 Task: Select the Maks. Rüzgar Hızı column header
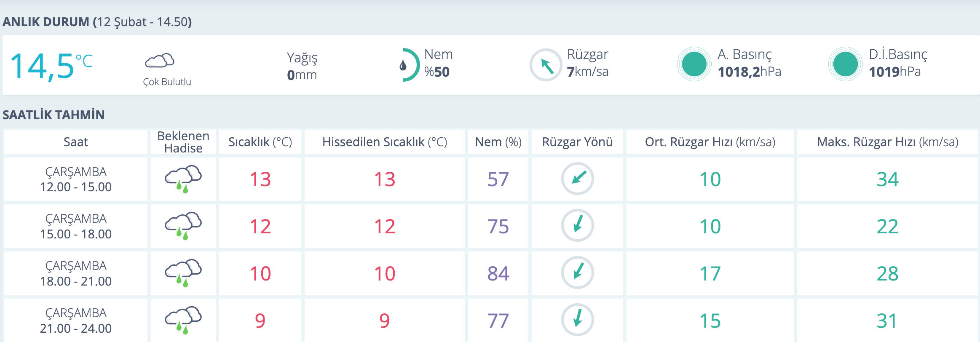pyautogui.click(x=887, y=142)
